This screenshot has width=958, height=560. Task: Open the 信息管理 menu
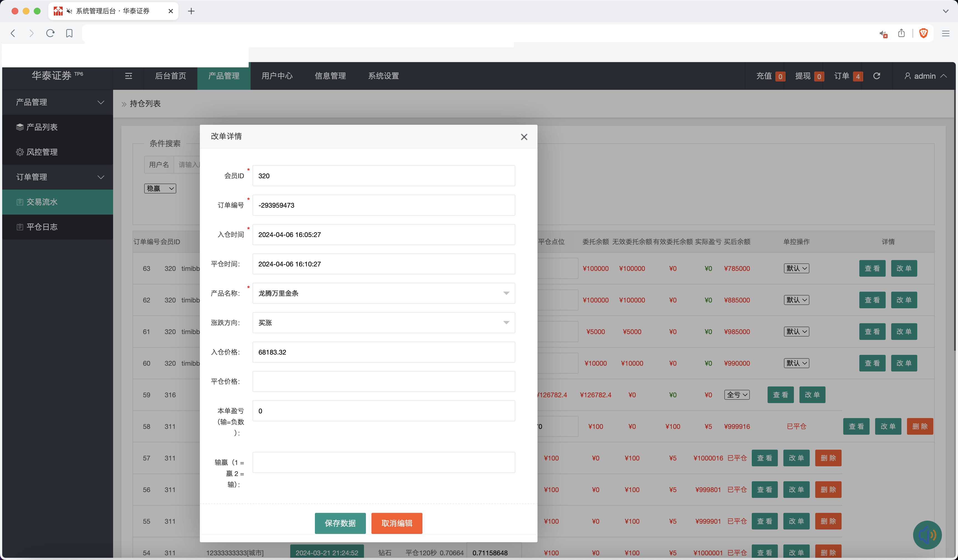[x=330, y=76]
